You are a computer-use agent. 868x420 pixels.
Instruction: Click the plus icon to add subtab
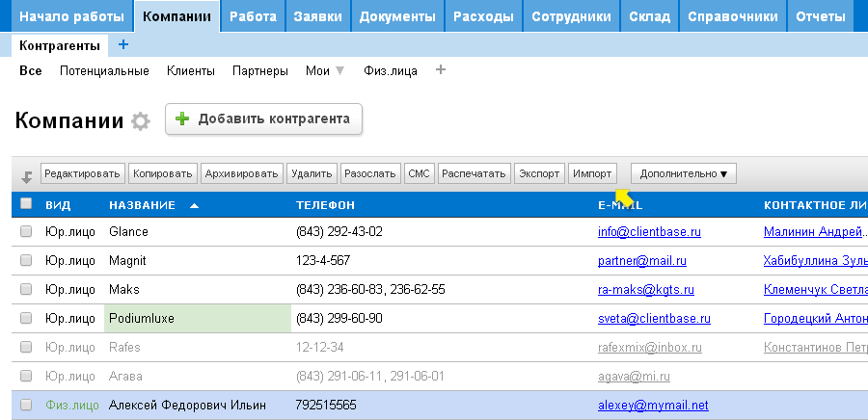[122, 45]
